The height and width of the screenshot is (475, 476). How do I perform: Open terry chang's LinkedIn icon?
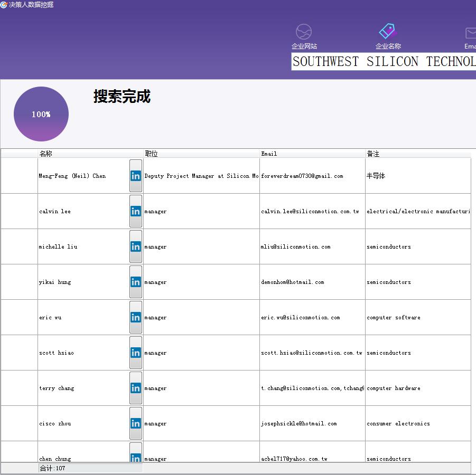tap(135, 388)
